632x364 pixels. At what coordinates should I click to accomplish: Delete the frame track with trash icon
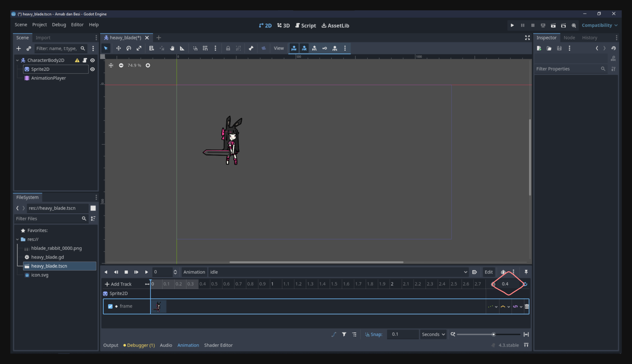tap(526, 306)
